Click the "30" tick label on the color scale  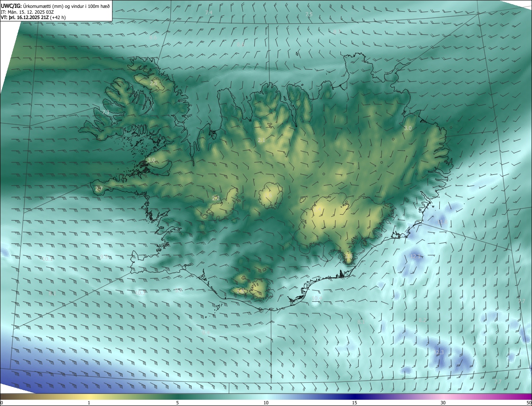(x=443, y=403)
